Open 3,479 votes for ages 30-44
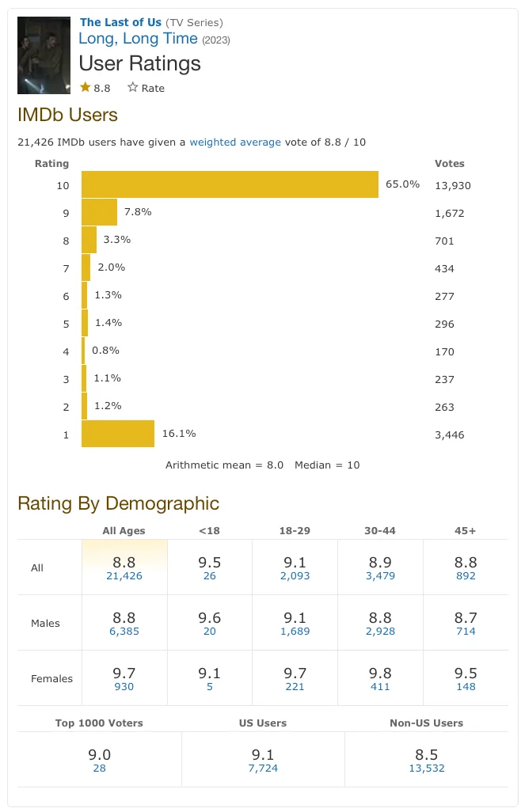 [380, 576]
